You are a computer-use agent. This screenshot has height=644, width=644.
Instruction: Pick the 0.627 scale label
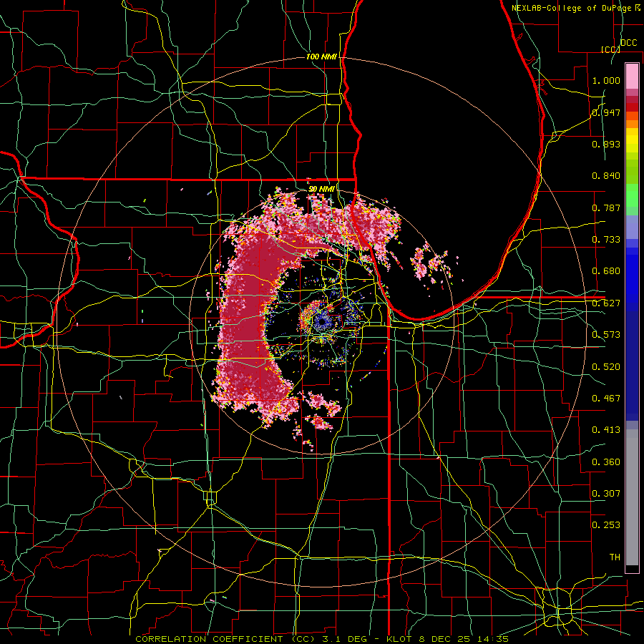tap(606, 303)
